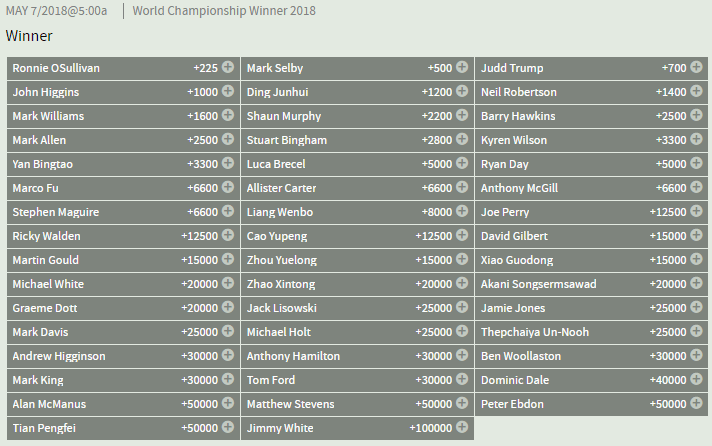Add Shaun Murphy with the plus icon
This screenshot has height=446, width=712.
tap(462, 116)
